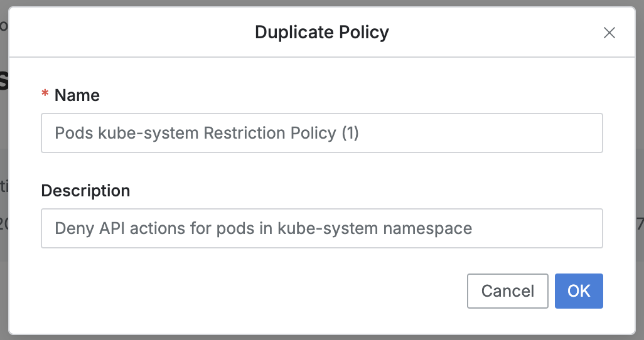This screenshot has height=340, width=644.
Task: Confirm duplication with the OK button
Action: point(579,291)
